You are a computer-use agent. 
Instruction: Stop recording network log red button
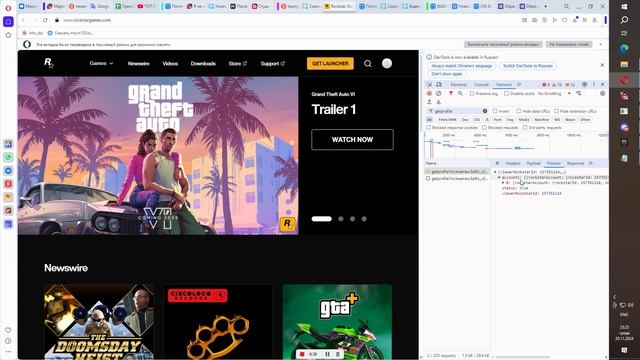pos(429,93)
